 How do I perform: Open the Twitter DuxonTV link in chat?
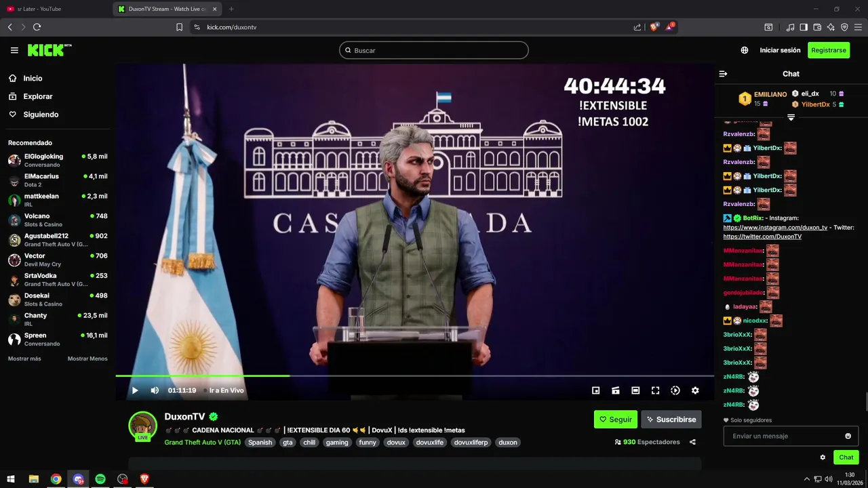(x=762, y=237)
